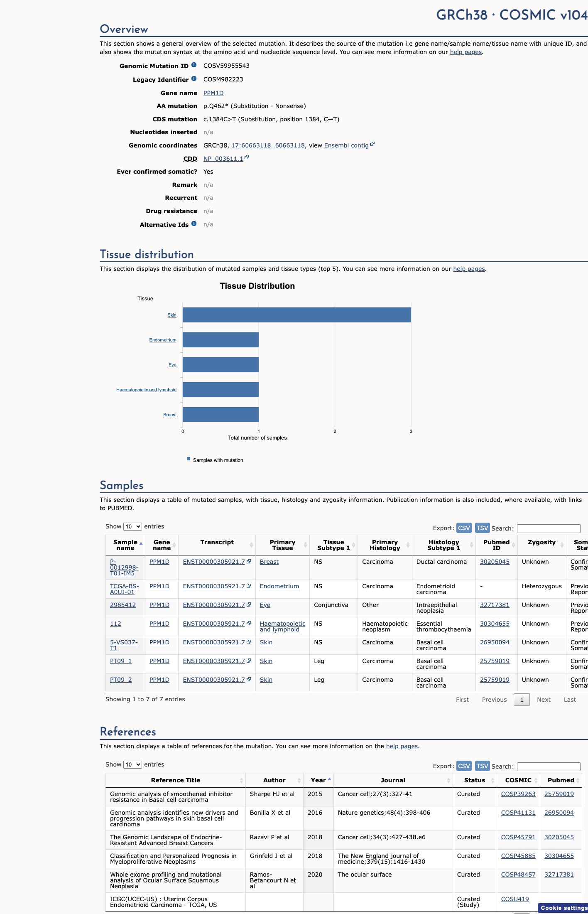
Task: Open Tissue distribution help pages link
Action: tap(469, 269)
